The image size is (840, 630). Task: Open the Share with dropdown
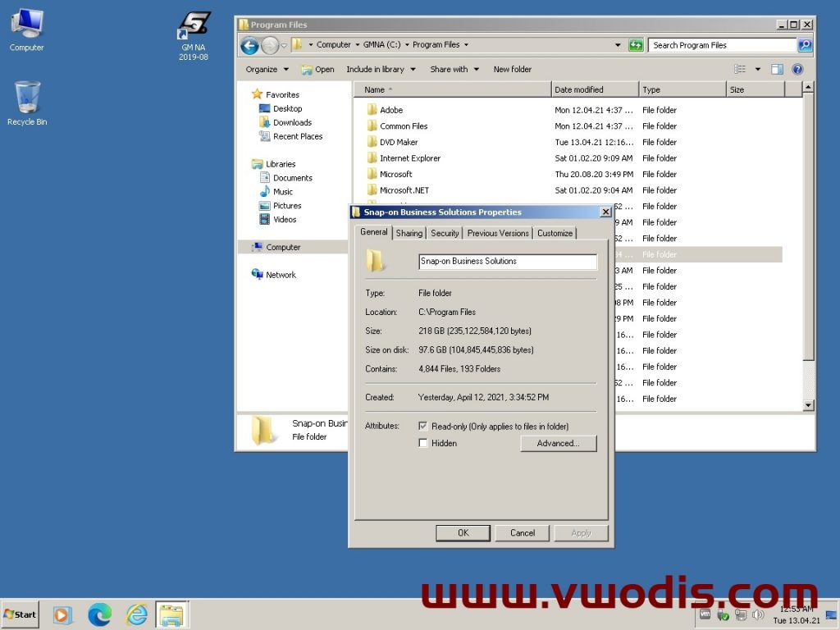coord(454,69)
